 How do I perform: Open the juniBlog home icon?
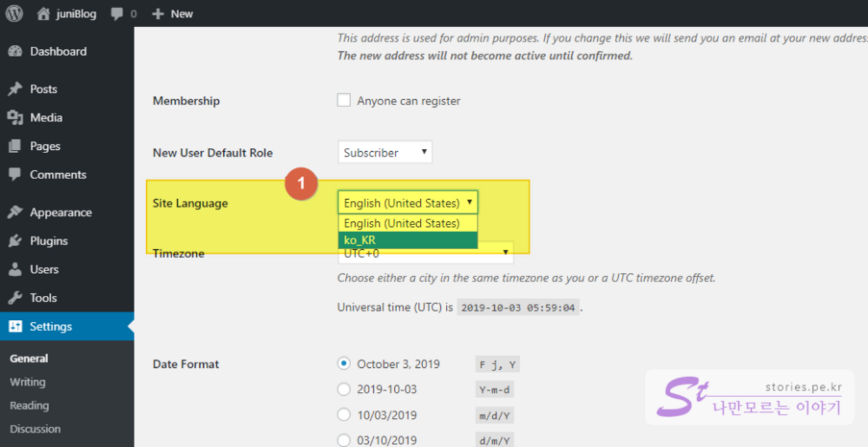click(x=43, y=14)
